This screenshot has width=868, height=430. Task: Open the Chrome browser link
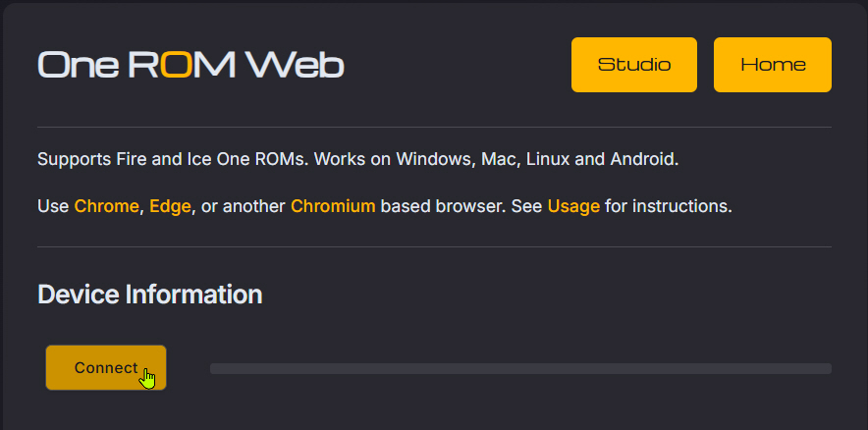(x=106, y=206)
